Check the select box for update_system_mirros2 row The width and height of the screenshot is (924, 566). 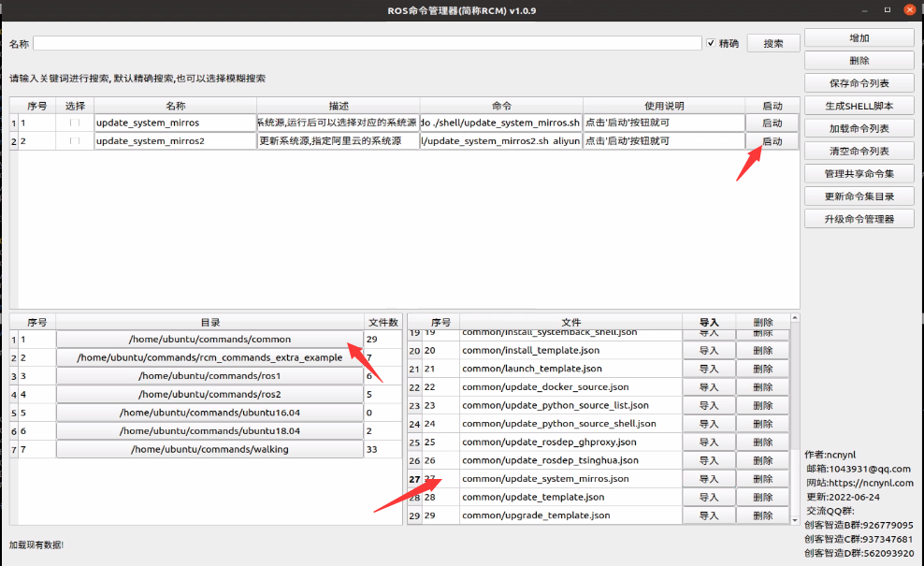[x=75, y=141]
